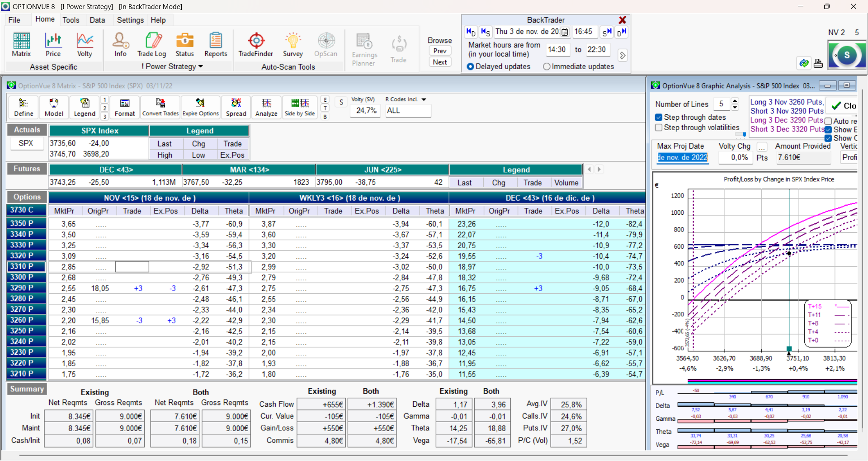Step BackTrader forward one day

pos(622,32)
